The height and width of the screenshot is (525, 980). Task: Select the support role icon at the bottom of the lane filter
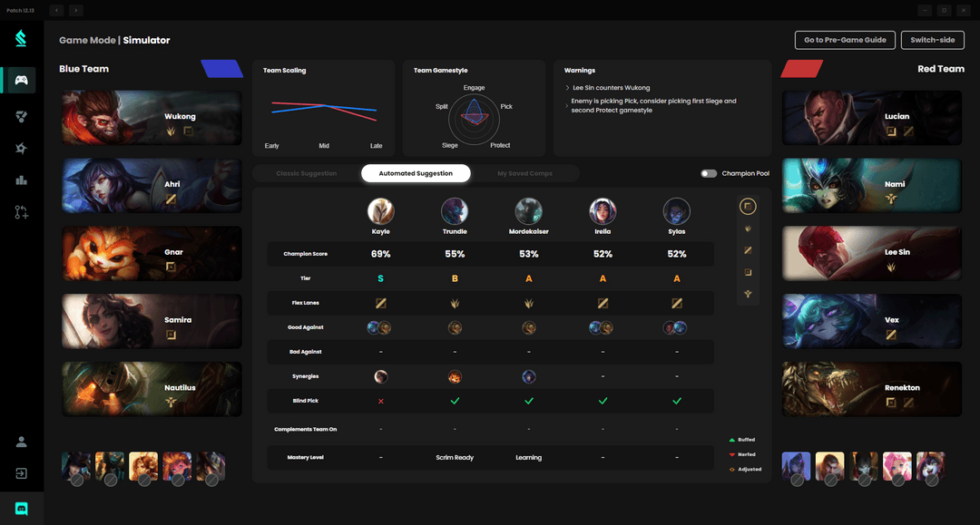coord(748,294)
